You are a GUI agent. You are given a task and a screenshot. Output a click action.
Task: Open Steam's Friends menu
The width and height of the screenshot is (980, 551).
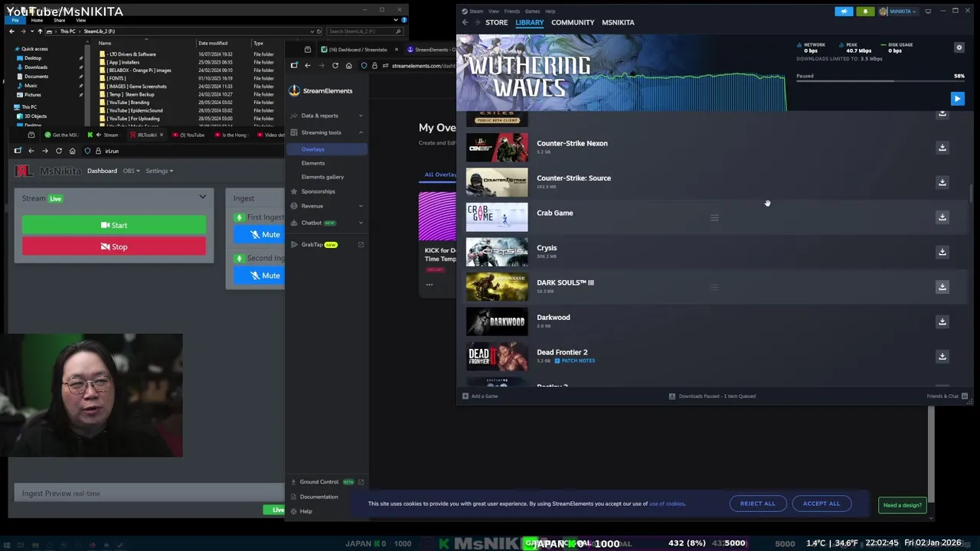(512, 11)
